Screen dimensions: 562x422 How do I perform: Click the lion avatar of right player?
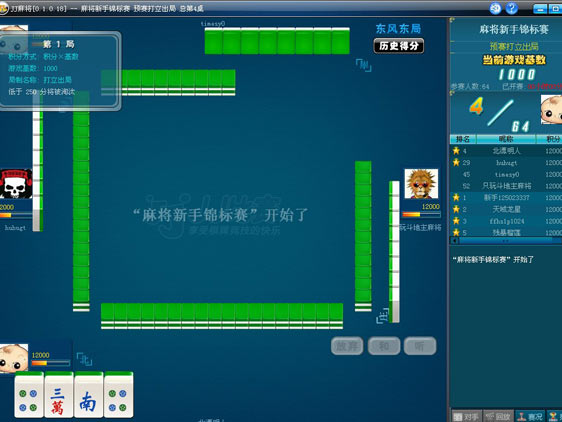pos(421,184)
